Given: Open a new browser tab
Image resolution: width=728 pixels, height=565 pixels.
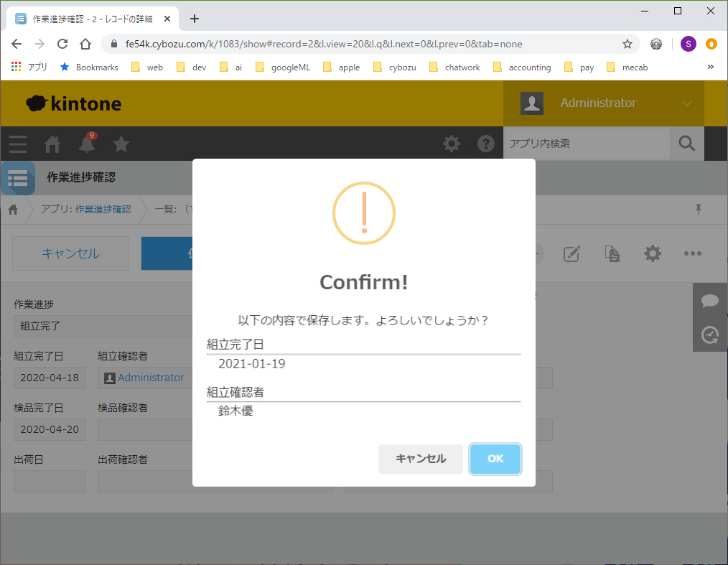Looking at the screenshot, I should (194, 19).
